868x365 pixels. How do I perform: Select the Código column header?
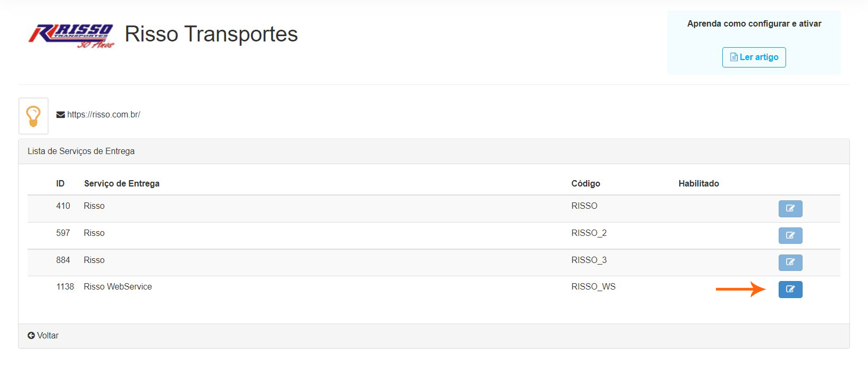click(586, 183)
